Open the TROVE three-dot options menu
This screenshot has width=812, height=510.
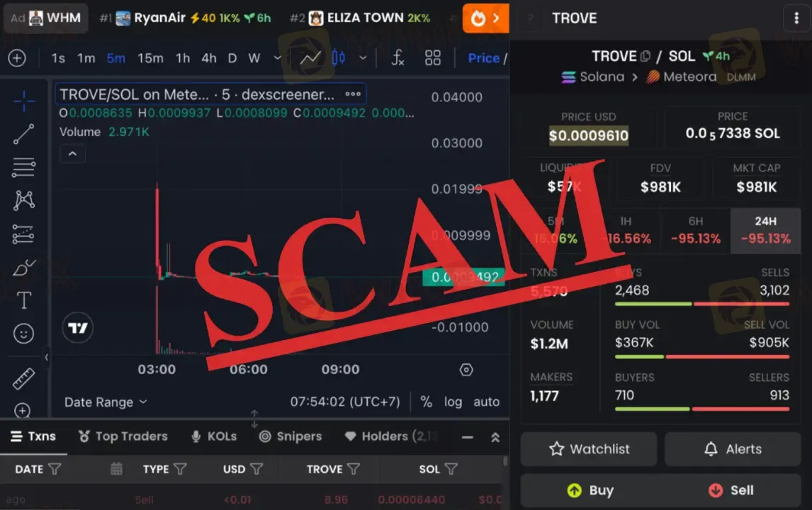[x=796, y=18]
